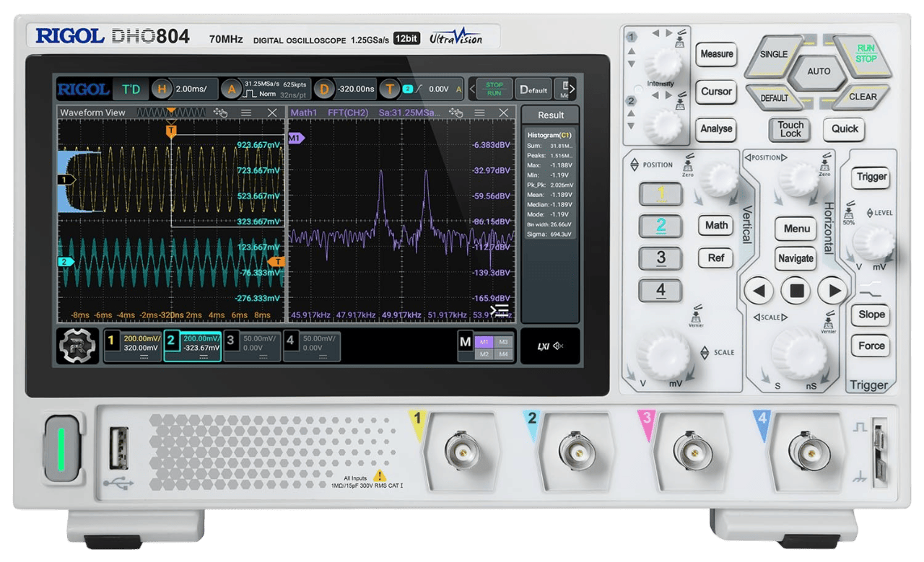The image size is (924, 562).
Task: Click the mute speaker icon beside LXI
Action: pos(557,346)
